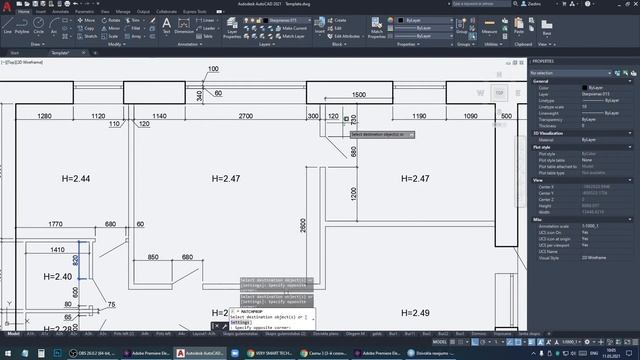640x360 pixels.
Task: Click the Rotate command
Action: pos(111,20)
